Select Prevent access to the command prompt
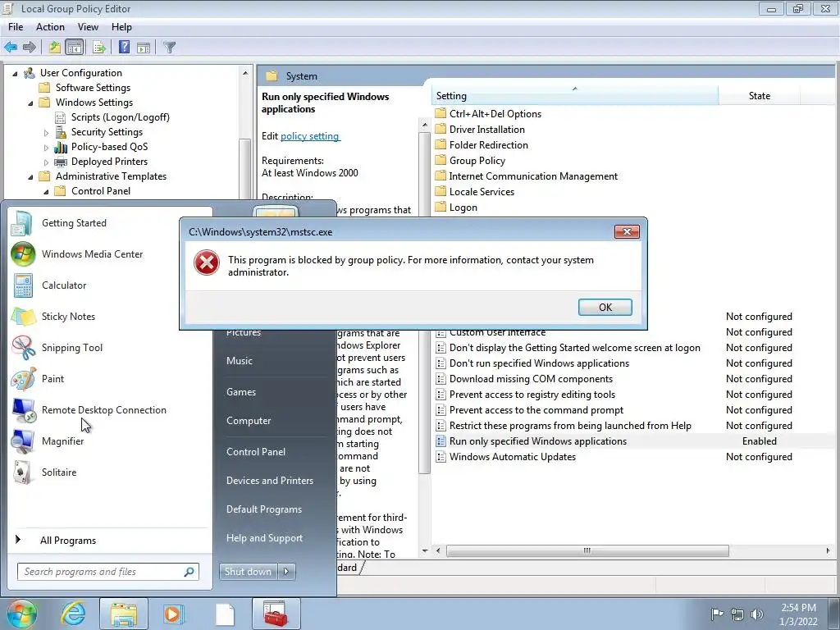This screenshot has width=840, height=630. (536, 410)
